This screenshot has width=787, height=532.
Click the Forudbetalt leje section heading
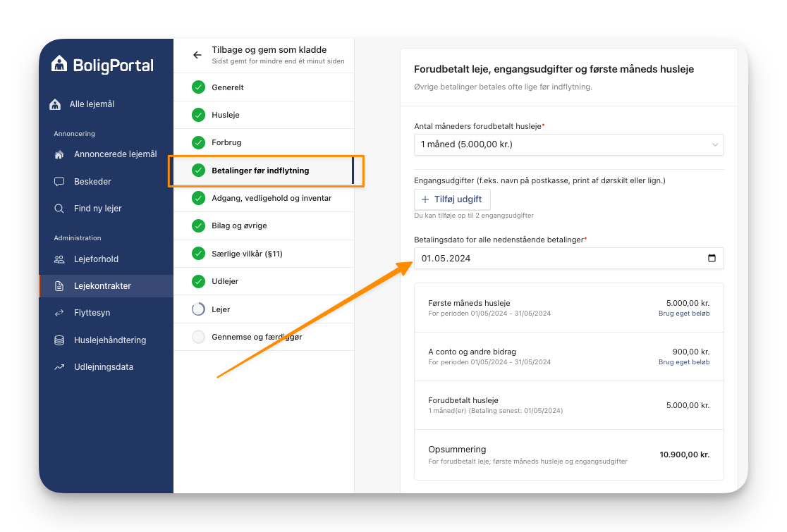coord(554,69)
